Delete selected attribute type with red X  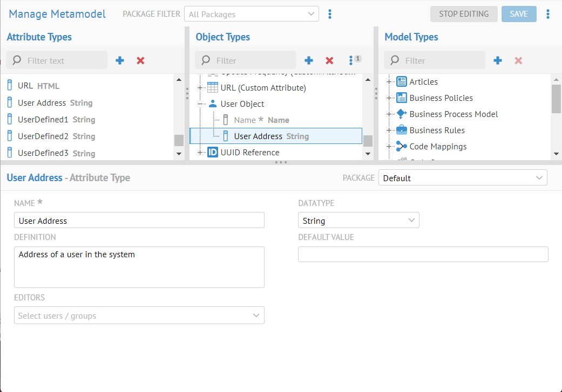140,60
